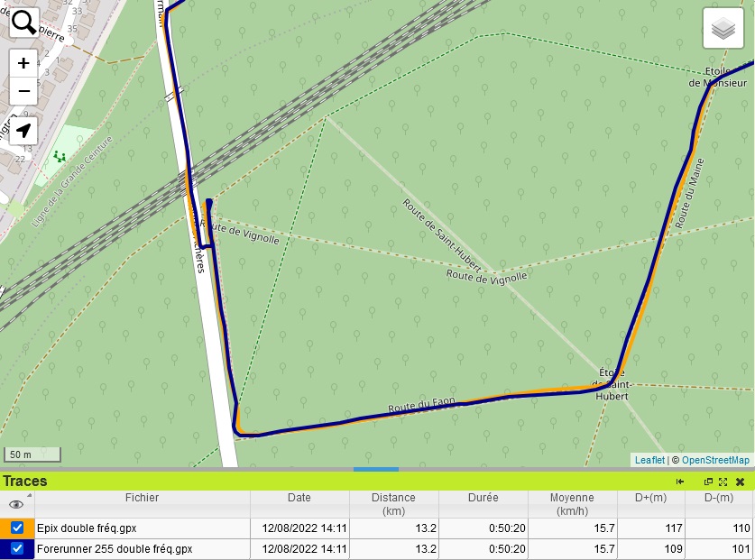Image resolution: width=755 pixels, height=560 pixels.
Task: Open the Leaflet attribution link
Action: click(x=649, y=460)
